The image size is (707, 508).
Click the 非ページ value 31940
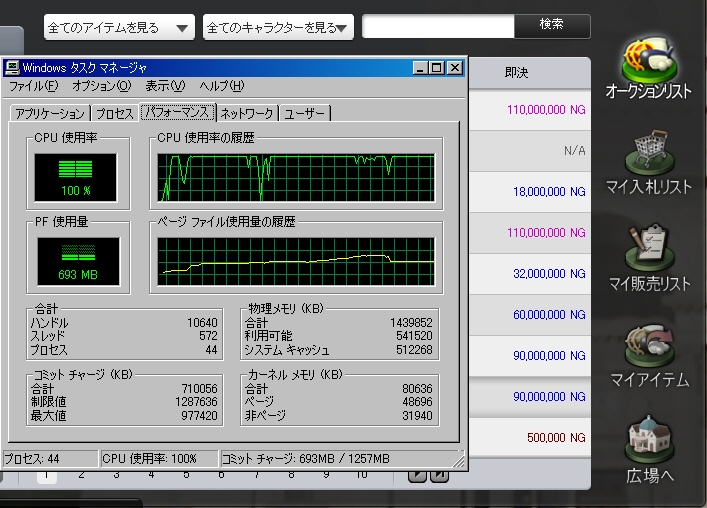click(x=417, y=415)
